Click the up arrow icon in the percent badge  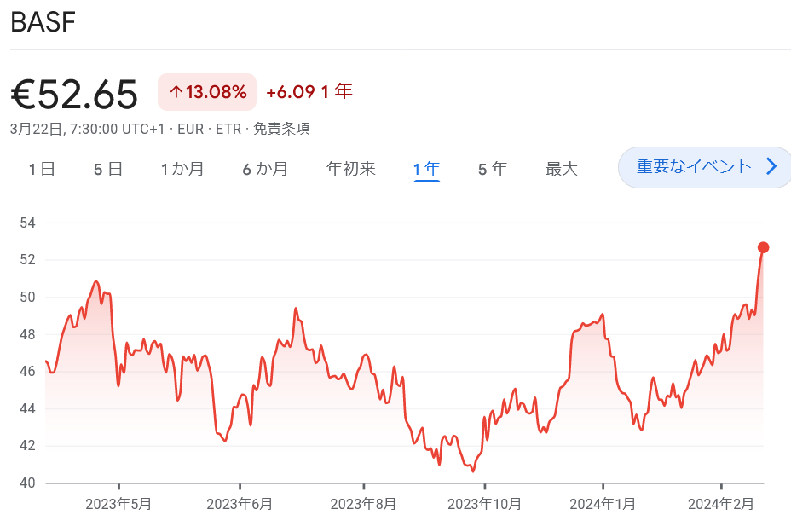(176, 92)
